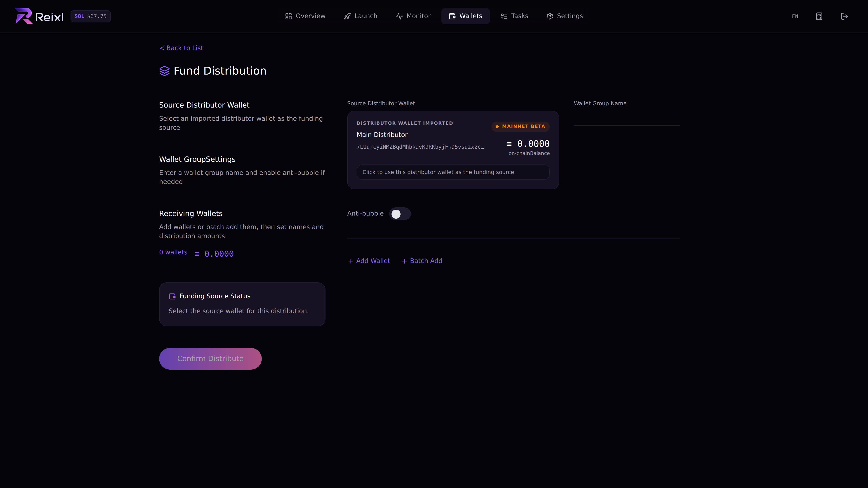
Task: Click the 'Main Distributor' wallet name
Action: pyautogui.click(x=382, y=135)
